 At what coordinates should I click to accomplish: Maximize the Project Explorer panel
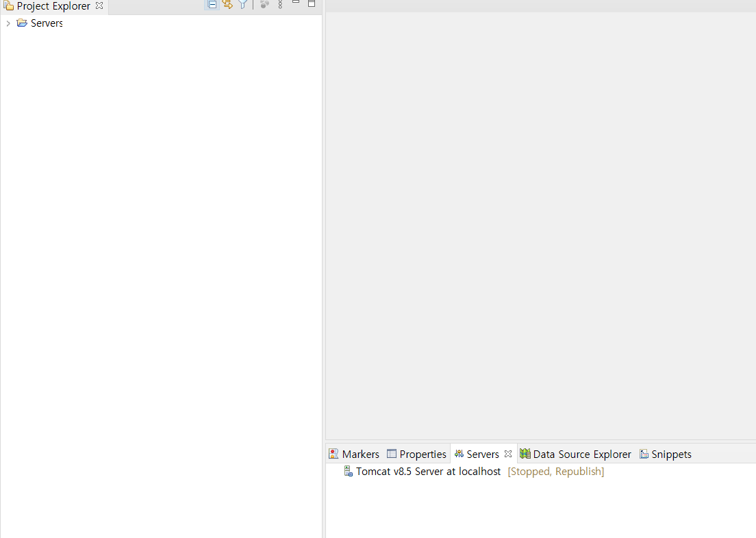(312, 3)
